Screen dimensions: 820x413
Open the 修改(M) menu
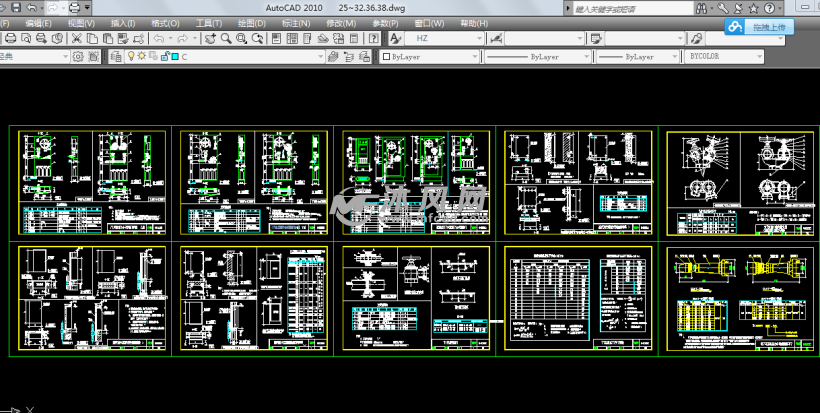pyautogui.click(x=341, y=24)
